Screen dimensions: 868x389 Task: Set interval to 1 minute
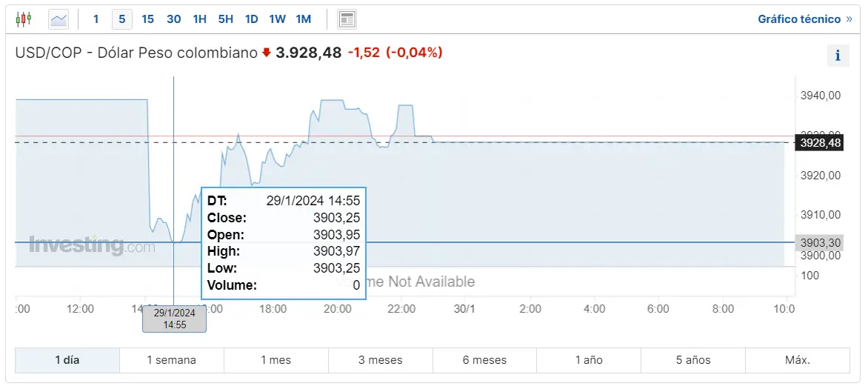point(96,19)
